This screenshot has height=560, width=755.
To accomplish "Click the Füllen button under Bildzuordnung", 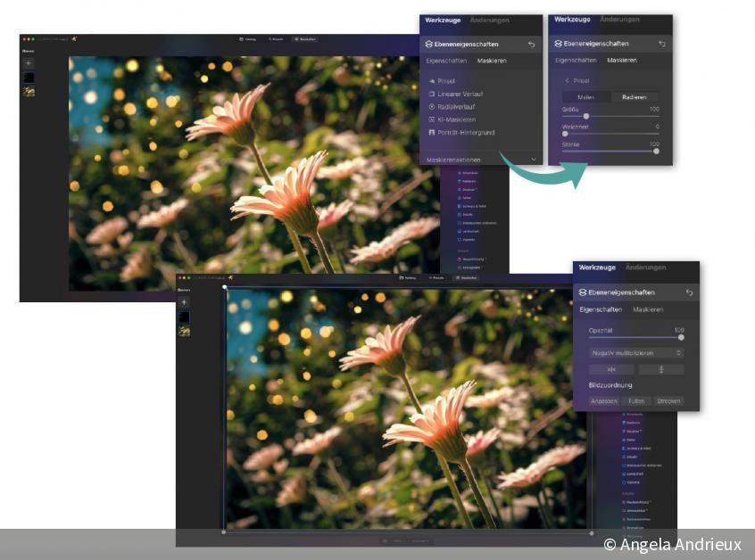I will [x=636, y=401].
